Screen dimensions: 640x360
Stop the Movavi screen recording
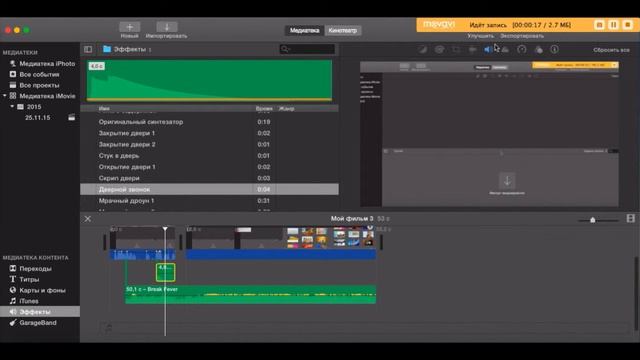[628, 25]
